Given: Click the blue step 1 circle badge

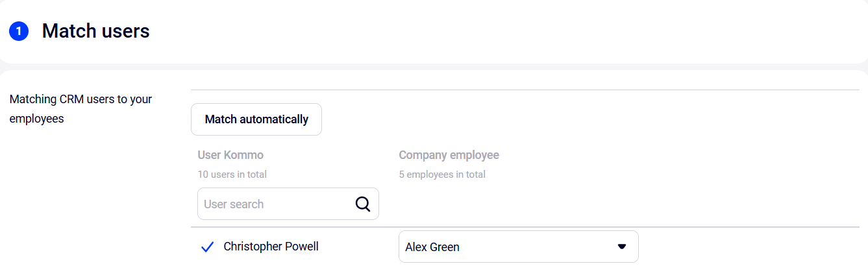Looking at the screenshot, I should click(19, 31).
